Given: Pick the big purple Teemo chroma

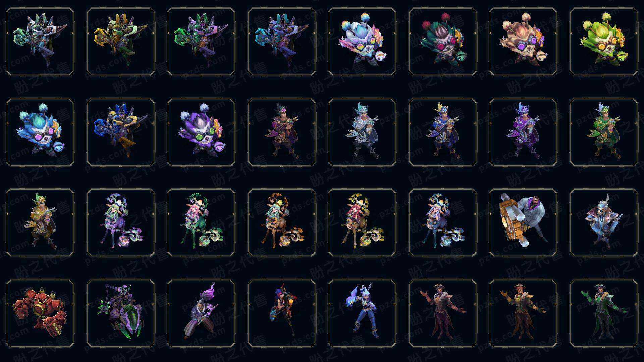Looking at the screenshot, I should click(x=201, y=132).
